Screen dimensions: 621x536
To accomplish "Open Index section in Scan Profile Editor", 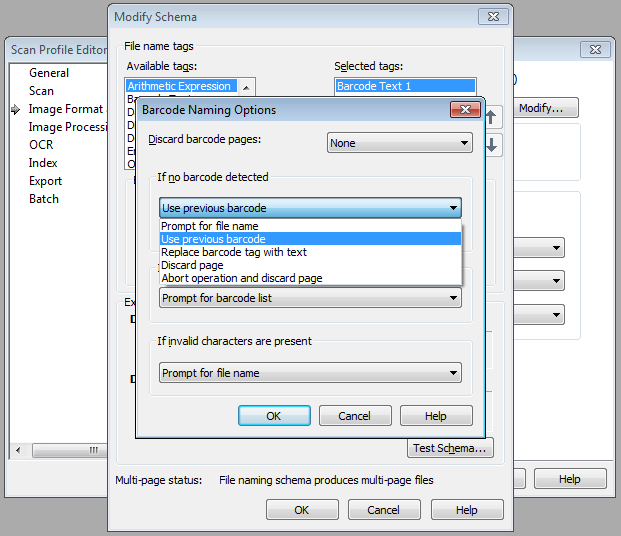I will click(43, 163).
